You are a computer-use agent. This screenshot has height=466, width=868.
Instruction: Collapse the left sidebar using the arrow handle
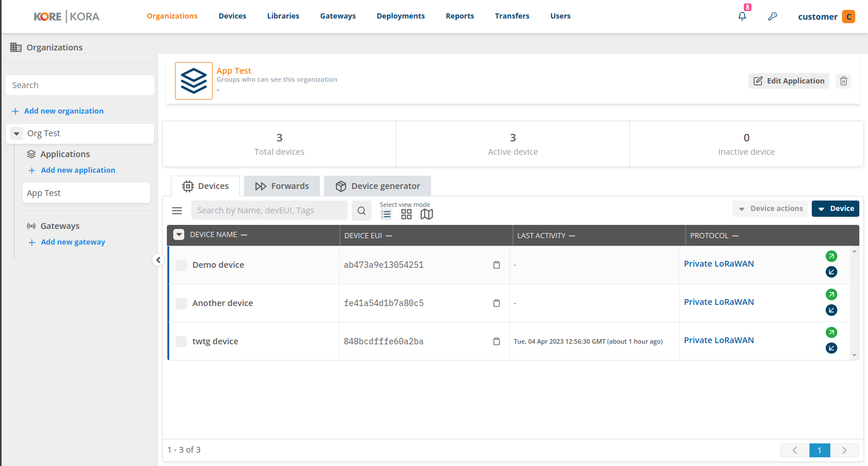coord(158,260)
